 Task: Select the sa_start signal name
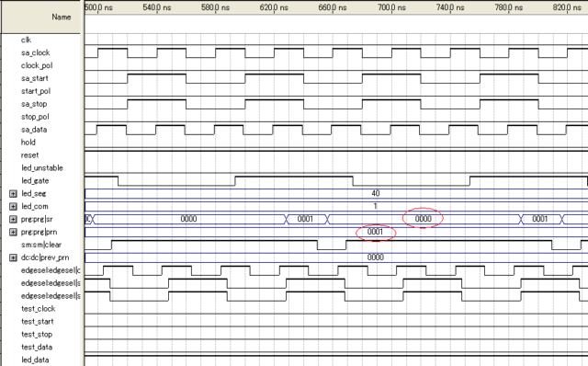(x=35, y=78)
